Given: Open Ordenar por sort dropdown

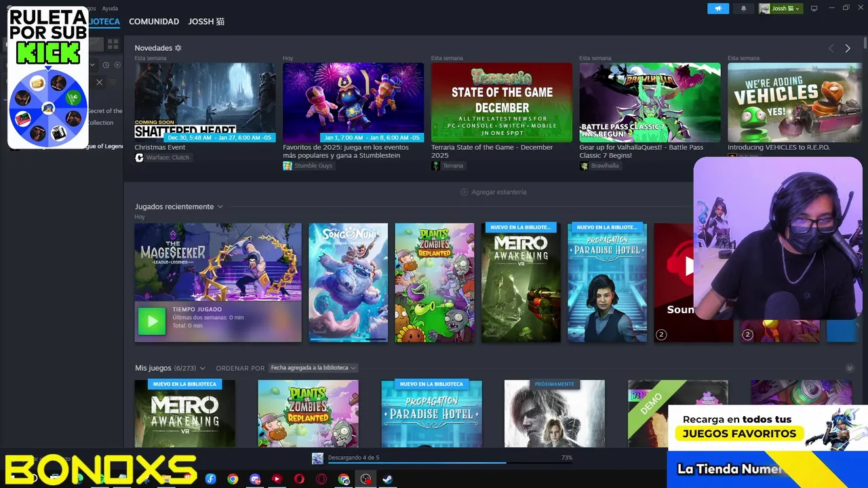Looking at the screenshot, I should (x=313, y=368).
